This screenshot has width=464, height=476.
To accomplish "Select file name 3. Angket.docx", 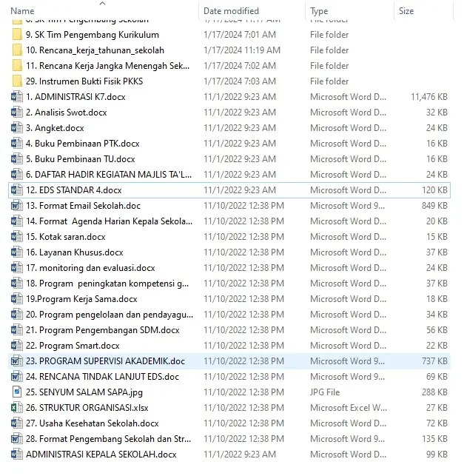I will click(55, 128).
